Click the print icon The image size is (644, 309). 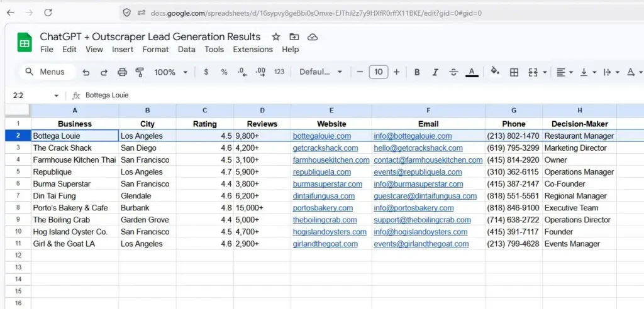coord(123,72)
